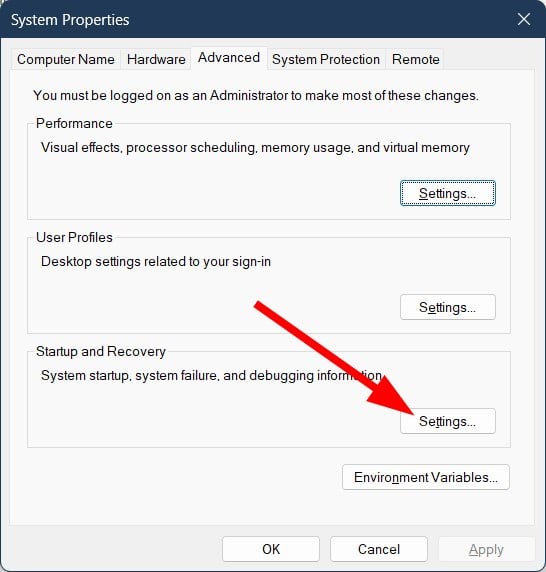Screen dimensions: 546x572
Task: Dismiss dialog with the Cancel button
Action: tap(379, 549)
